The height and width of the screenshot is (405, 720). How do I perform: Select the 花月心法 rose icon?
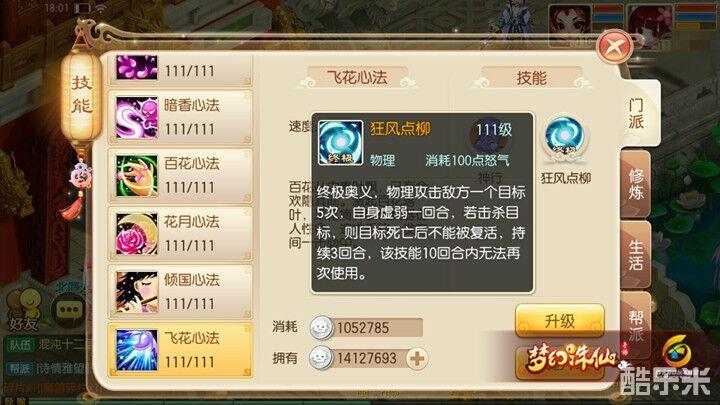136,234
